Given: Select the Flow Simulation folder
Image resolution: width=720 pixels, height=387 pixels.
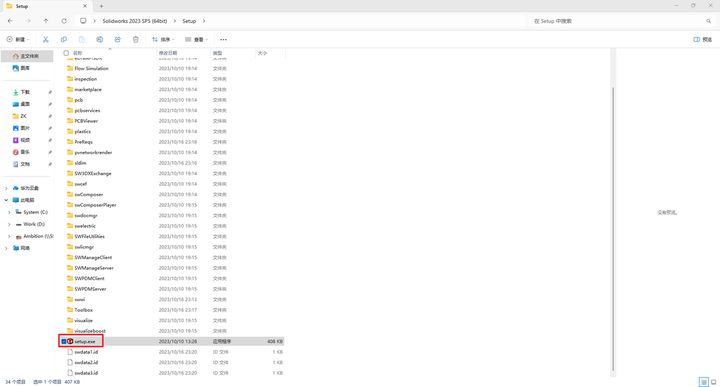Looking at the screenshot, I should click(x=91, y=68).
